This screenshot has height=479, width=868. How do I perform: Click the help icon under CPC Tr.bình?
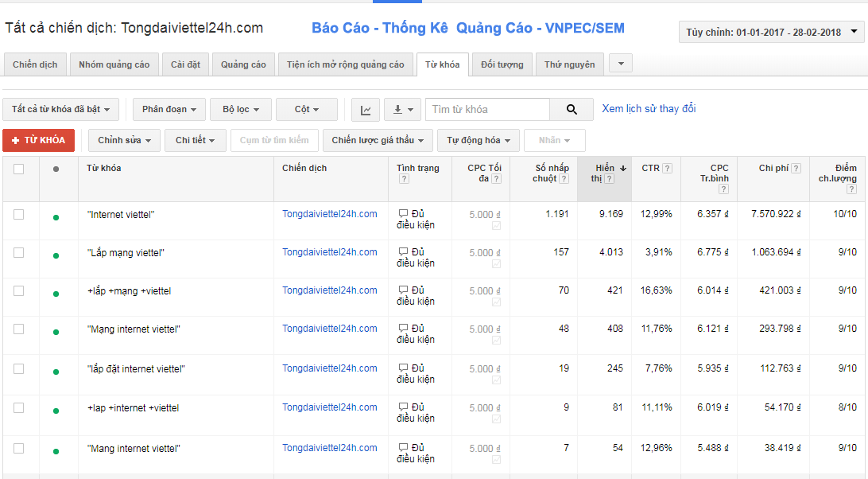723,189
